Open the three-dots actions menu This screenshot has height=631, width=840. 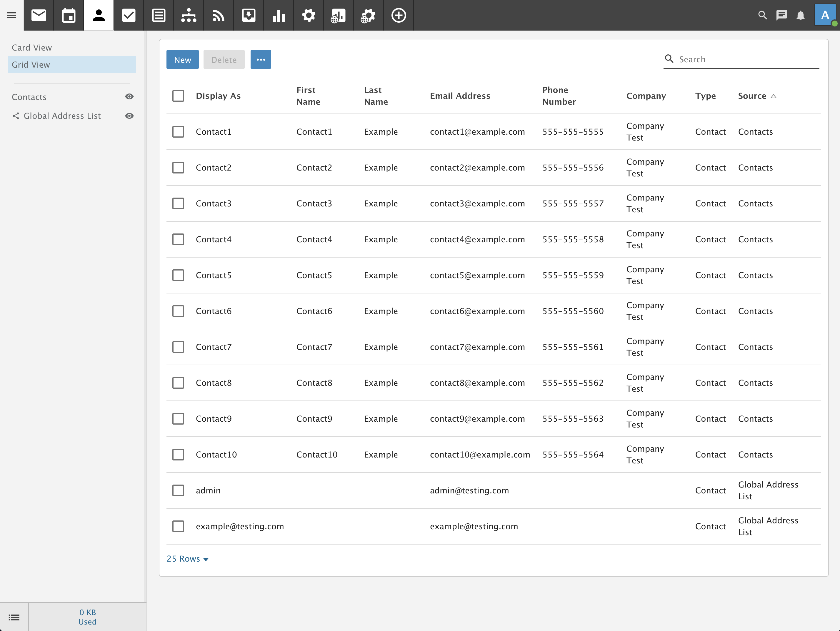[261, 60]
